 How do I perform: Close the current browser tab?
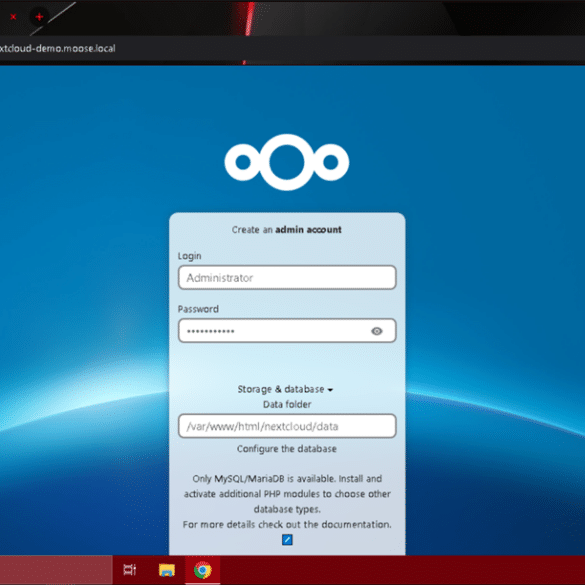pyautogui.click(x=13, y=17)
